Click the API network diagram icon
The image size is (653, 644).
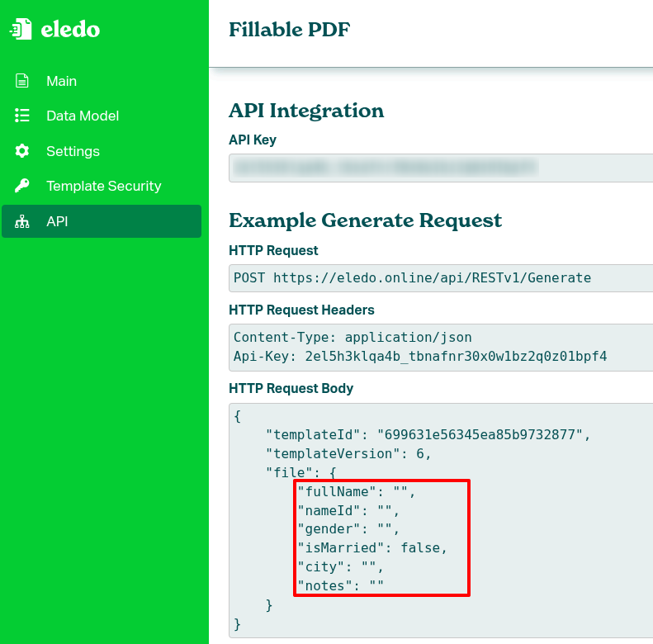22,221
